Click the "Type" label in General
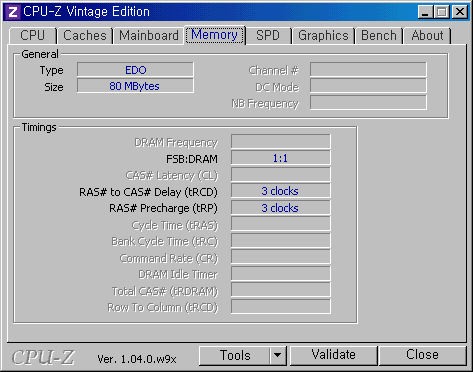Screen dimensions: 473x372 tap(52, 71)
